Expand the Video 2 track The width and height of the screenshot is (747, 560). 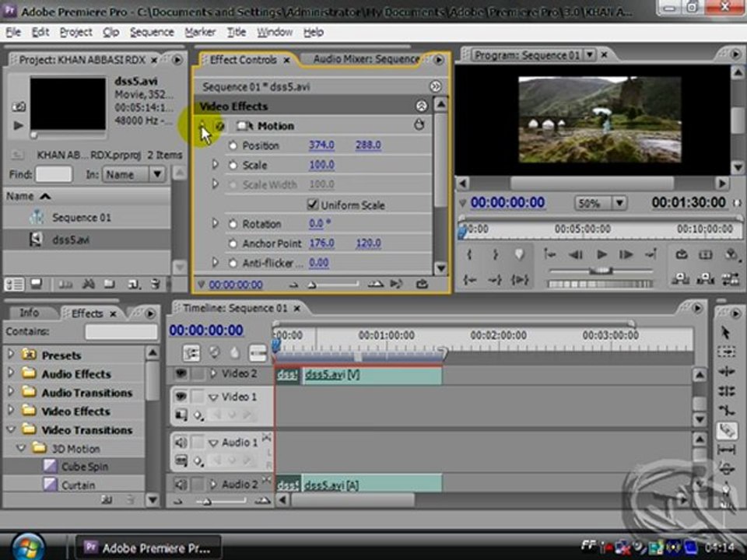click(x=213, y=373)
